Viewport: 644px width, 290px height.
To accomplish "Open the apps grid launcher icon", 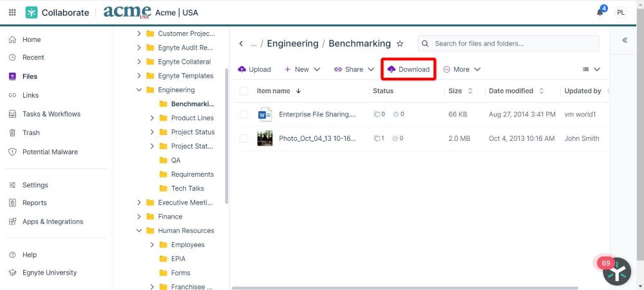I will 12,12.
